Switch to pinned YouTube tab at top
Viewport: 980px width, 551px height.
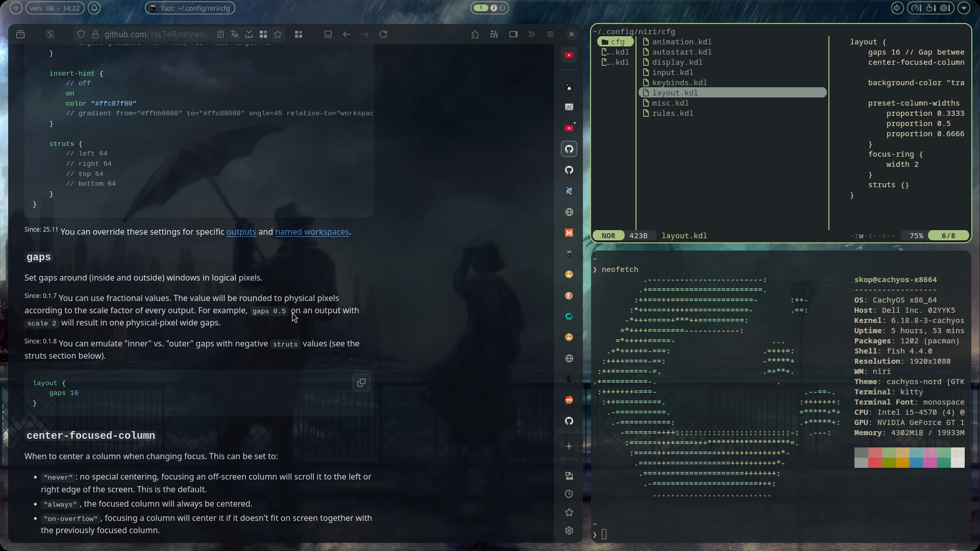(x=569, y=55)
